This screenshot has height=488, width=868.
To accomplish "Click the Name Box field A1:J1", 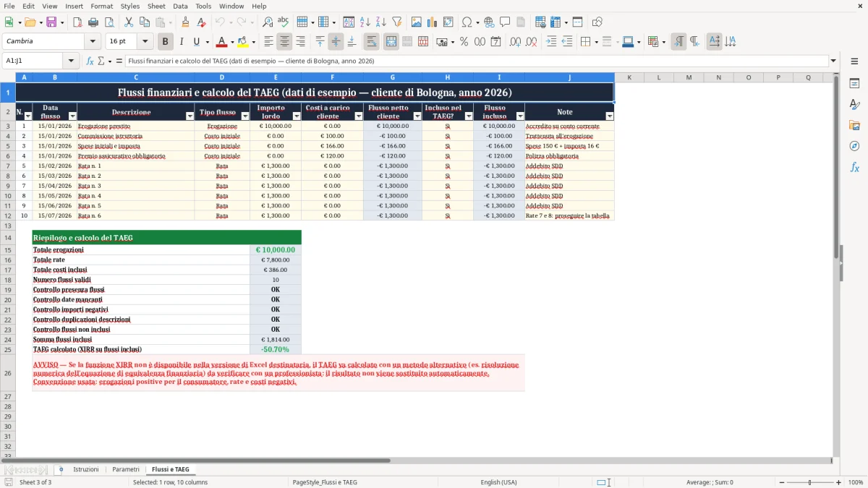I will pyautogui.click(x=33, y=61).
